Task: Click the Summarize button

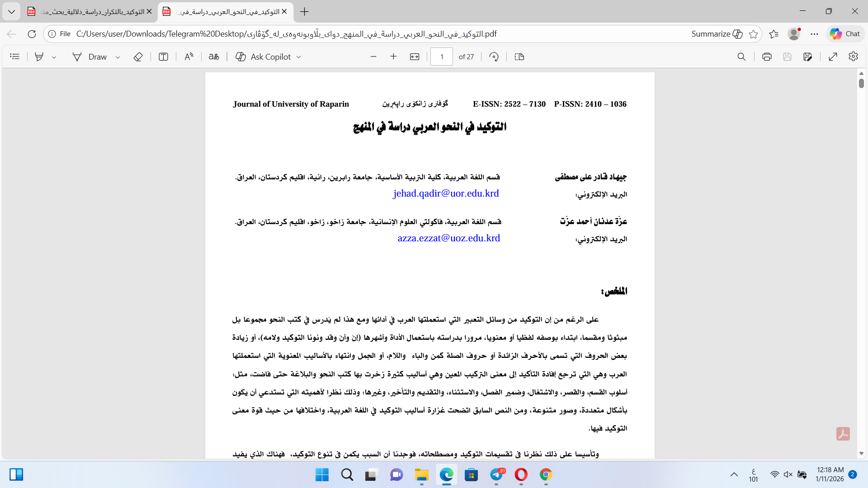Action: pos(717,34)
